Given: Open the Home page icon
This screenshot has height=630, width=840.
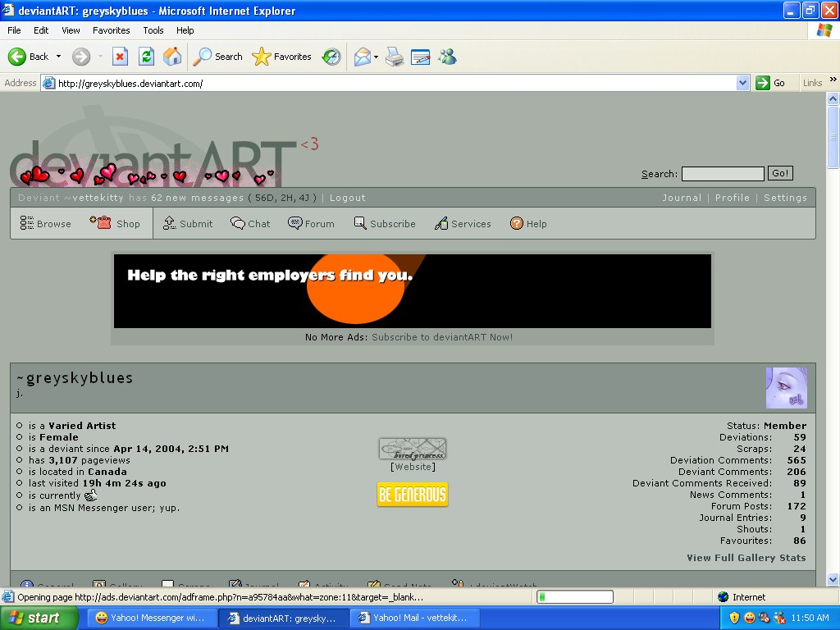Looking at the screenshot, I should pos(172,57).
